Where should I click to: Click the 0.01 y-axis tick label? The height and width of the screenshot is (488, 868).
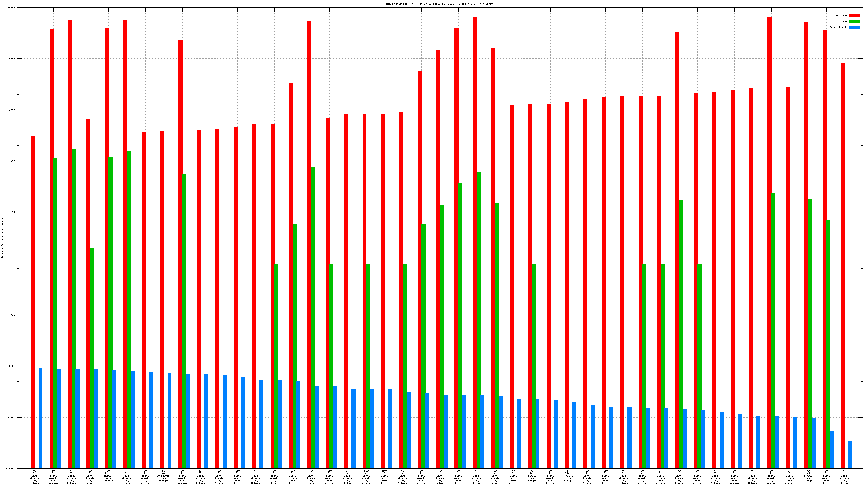pyautogui.click(x=12, y=366)
